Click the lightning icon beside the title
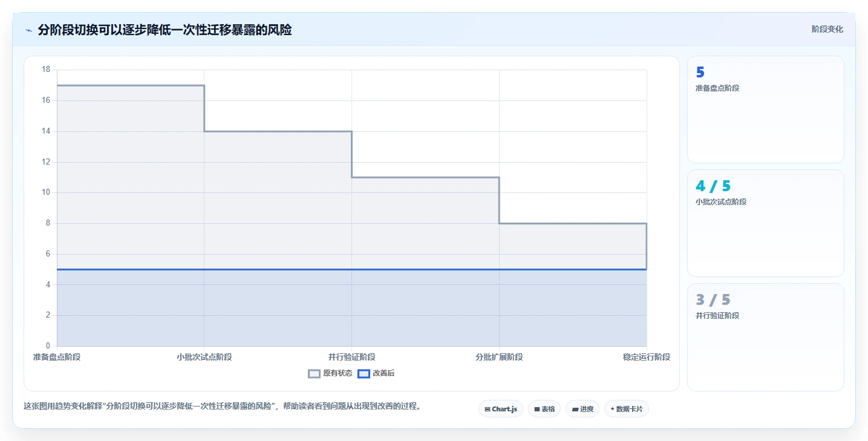This screenshot has width=868, height=441. point(28,30)
